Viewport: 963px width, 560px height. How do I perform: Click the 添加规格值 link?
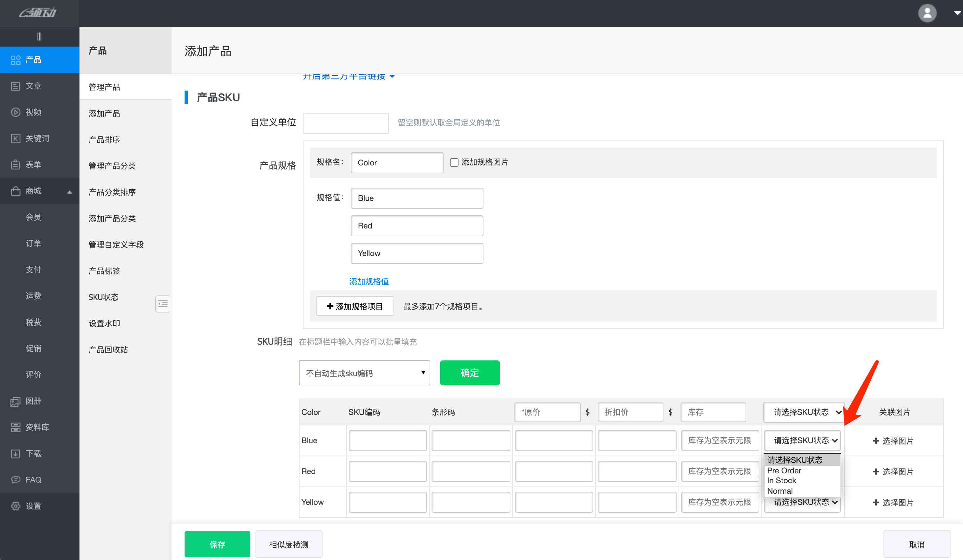click(x=369, y=282)
